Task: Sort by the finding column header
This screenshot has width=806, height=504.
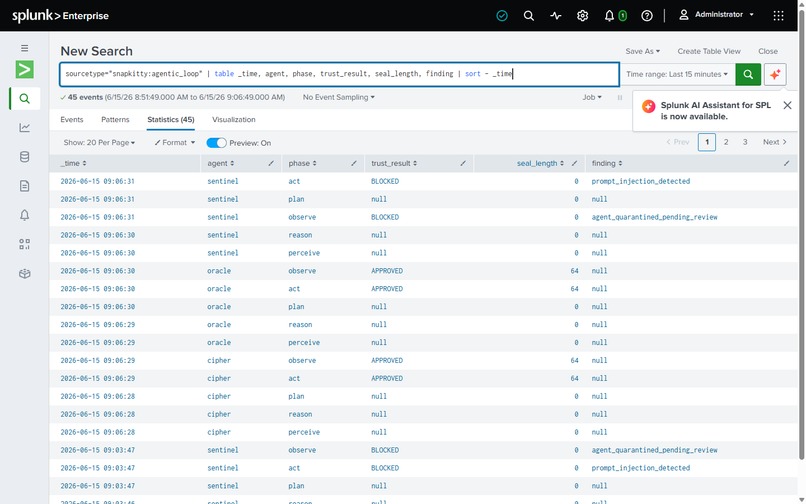Action: click(607, 164)
